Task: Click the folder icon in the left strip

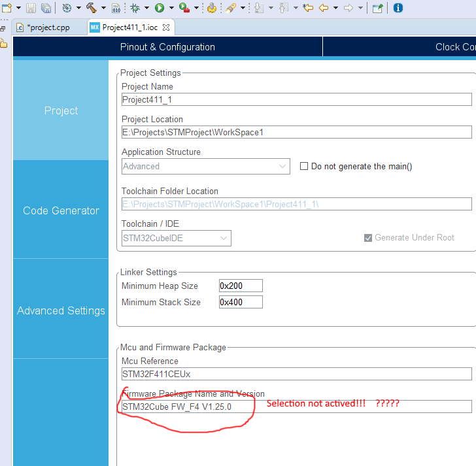Action: [x=4, y=44]
